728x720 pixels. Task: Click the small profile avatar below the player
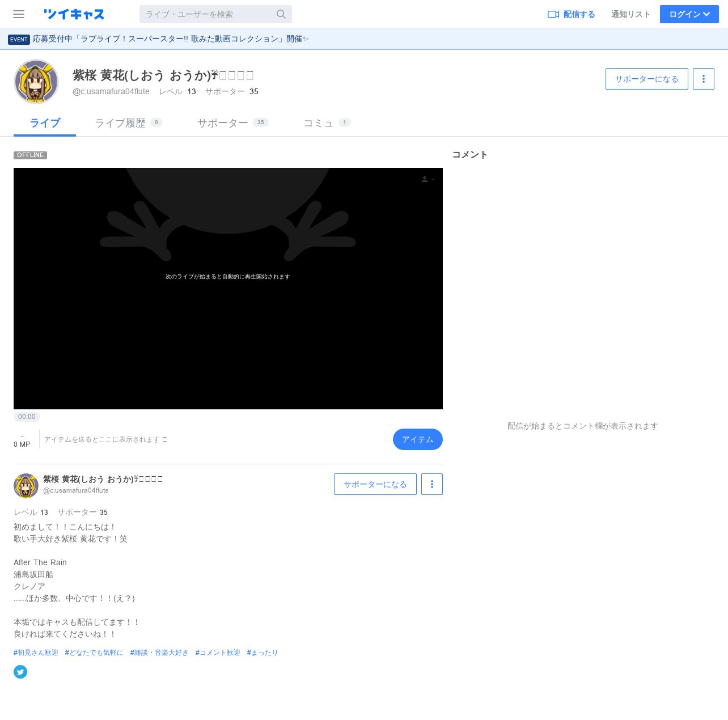coord(26,486)
